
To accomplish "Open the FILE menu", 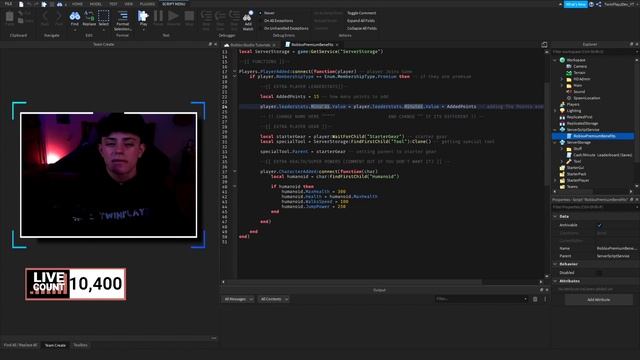I will coord(8,4).
